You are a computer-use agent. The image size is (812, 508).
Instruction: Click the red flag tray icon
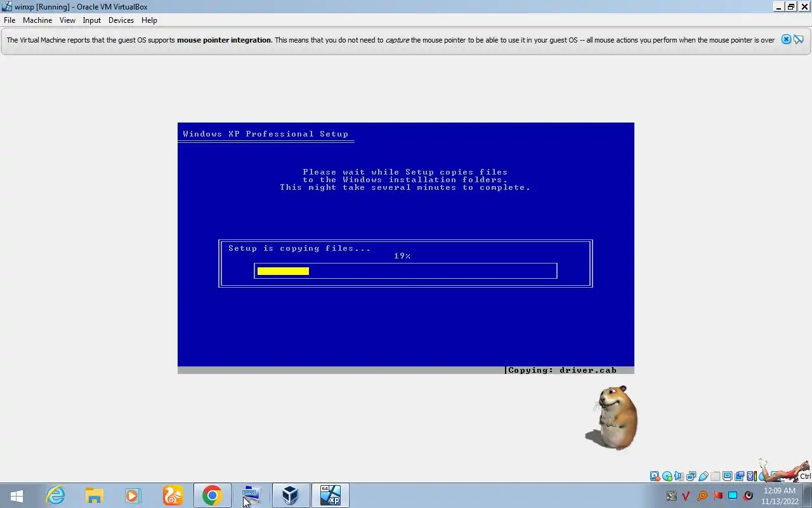tap(717, 495)
